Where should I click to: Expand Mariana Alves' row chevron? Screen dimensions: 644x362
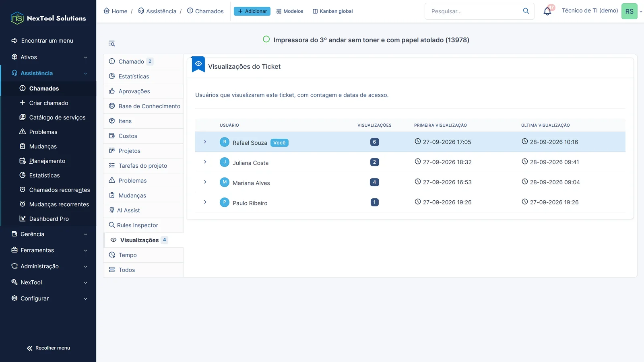tap(205, 182)
